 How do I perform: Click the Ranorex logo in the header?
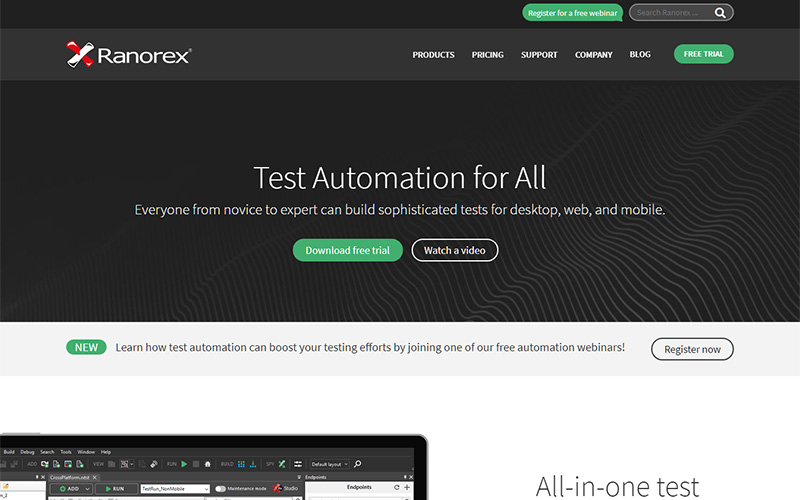pos(129,55)
